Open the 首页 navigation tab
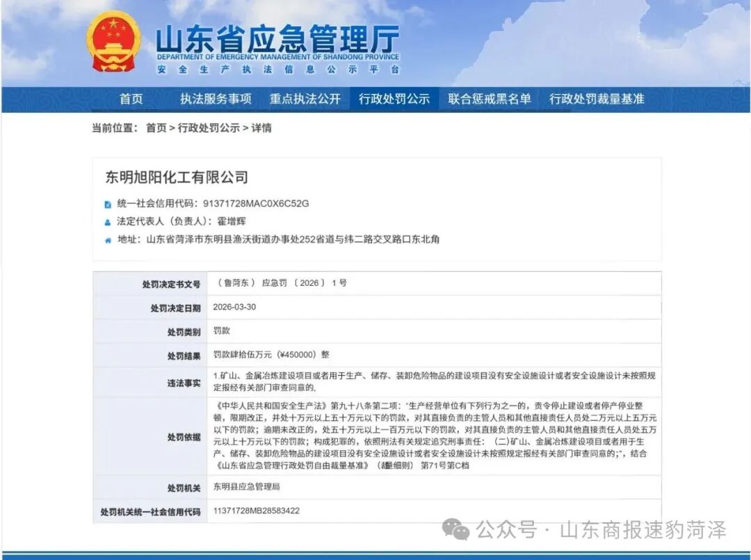The width and height of the screenshot is (751, 560). pyautogui.click(x=131, y=99)
